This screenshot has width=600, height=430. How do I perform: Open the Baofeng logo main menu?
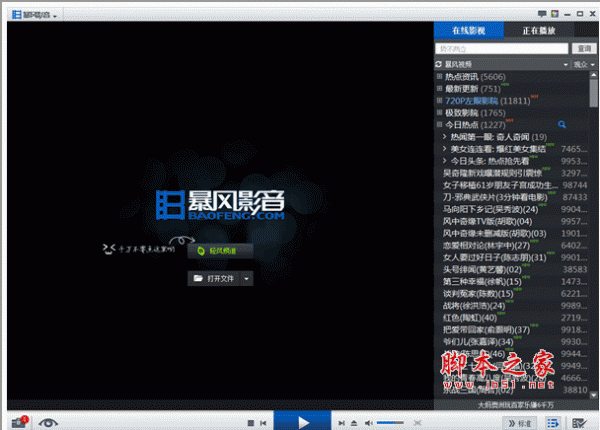click(x=34, y=15)
